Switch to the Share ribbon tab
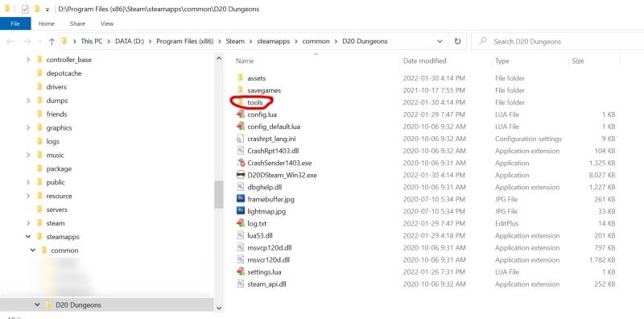Screen dimensions: 644x319 [77, 24]
